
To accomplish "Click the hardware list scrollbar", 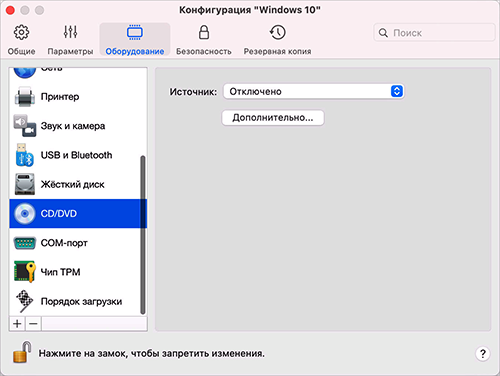I will [143, 235].
